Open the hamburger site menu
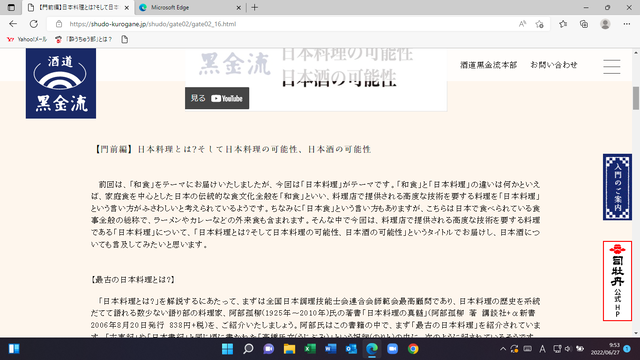 tap(611, 67)
